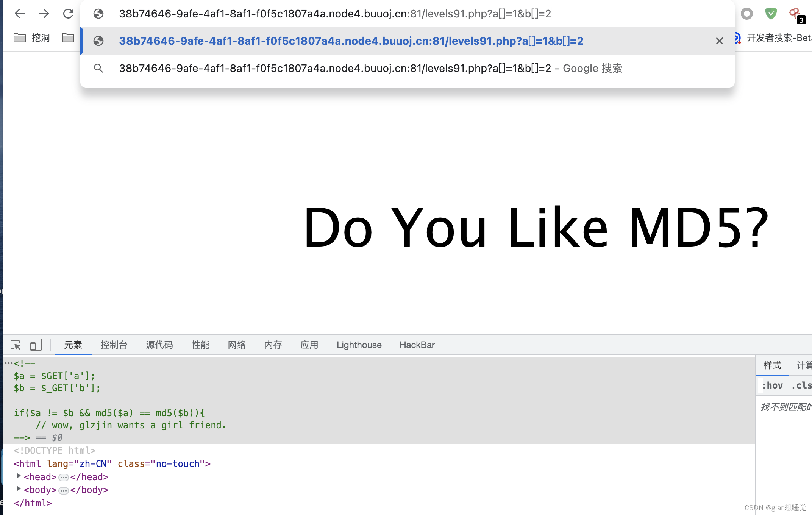
Task: Click the browser back navigation arrow
Action: (20, 14)
